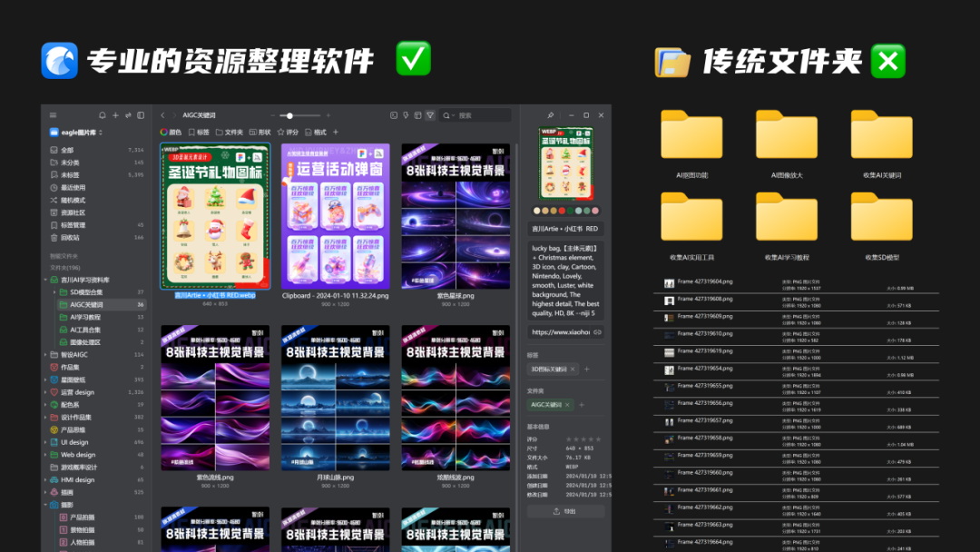Select 未标签 in the sidebar
The width and height of the screenshot is (980, 552).
[96, 175]
